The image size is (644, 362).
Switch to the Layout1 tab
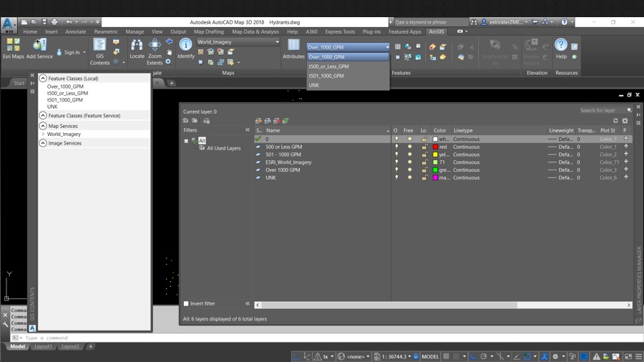(x=43, y=346)
